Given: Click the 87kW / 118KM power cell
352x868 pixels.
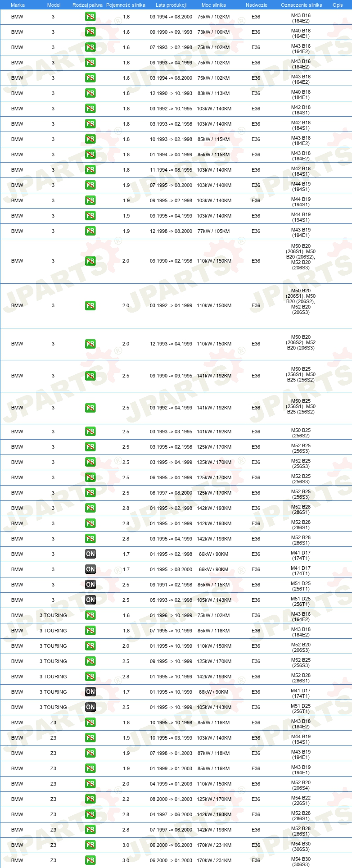Looking at the screenshot, I should pos(213,753).
